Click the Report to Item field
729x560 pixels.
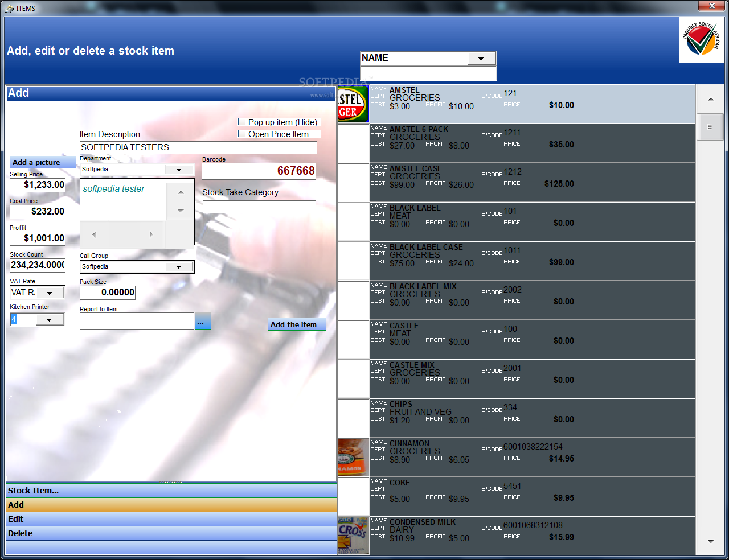click(137, 321)
